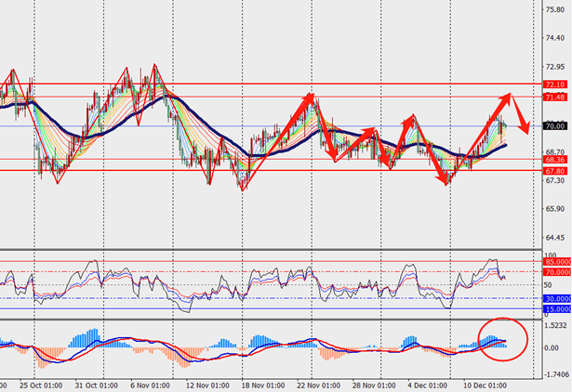Click the 74.40 price axis label
This screenshot has height=392, width=572.
(x=555, y=38)
